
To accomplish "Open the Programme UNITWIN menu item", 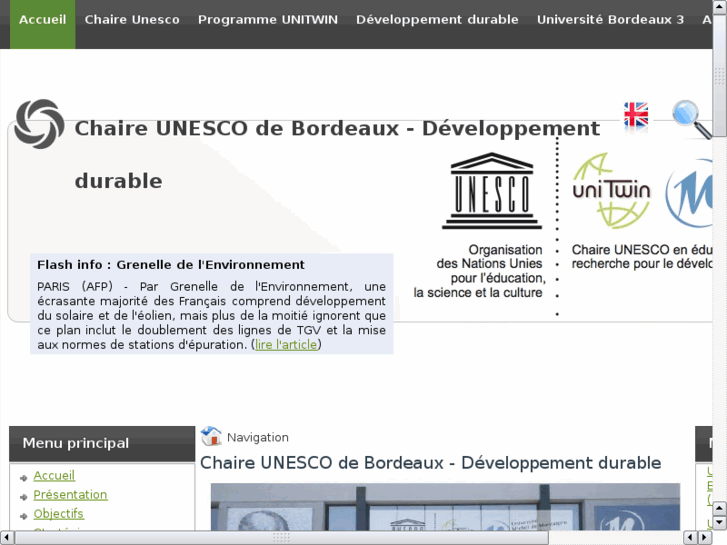I will (x=268, y=19).
